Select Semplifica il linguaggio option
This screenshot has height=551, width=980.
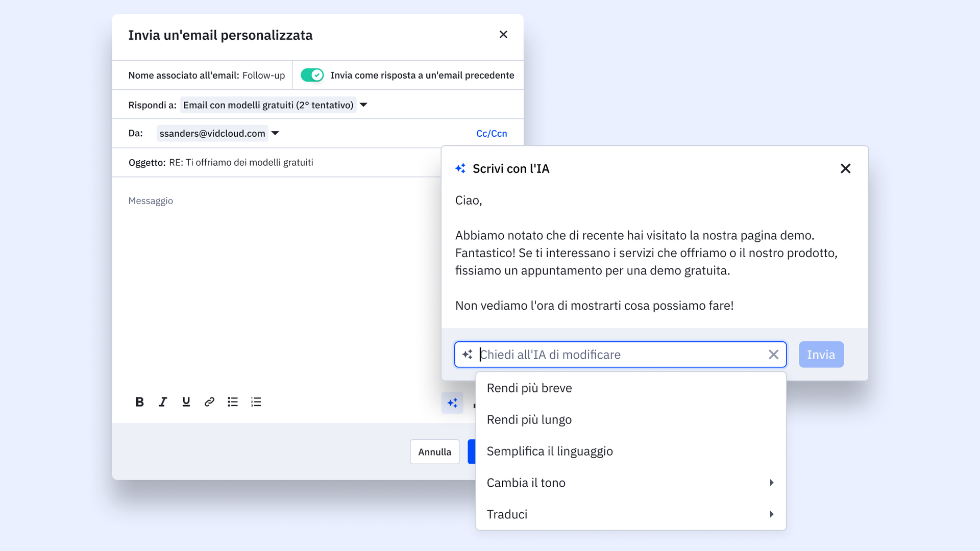[x=550, y=452]
